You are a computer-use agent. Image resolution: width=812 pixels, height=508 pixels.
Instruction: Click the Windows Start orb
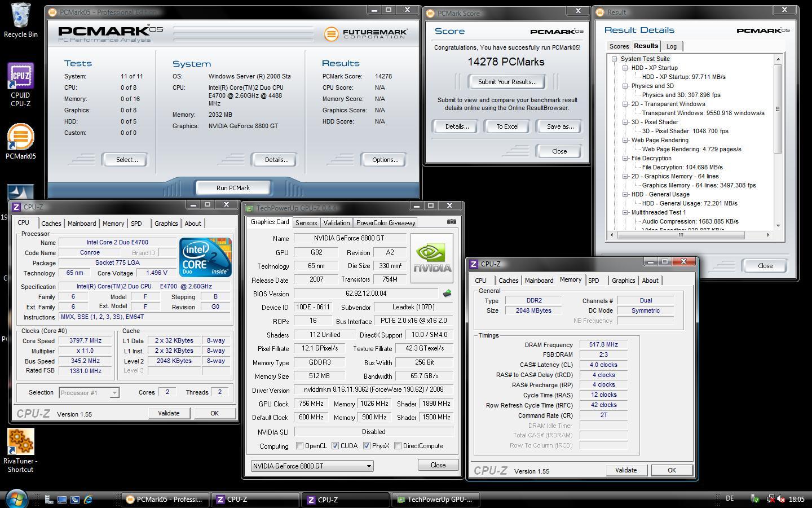16,499
